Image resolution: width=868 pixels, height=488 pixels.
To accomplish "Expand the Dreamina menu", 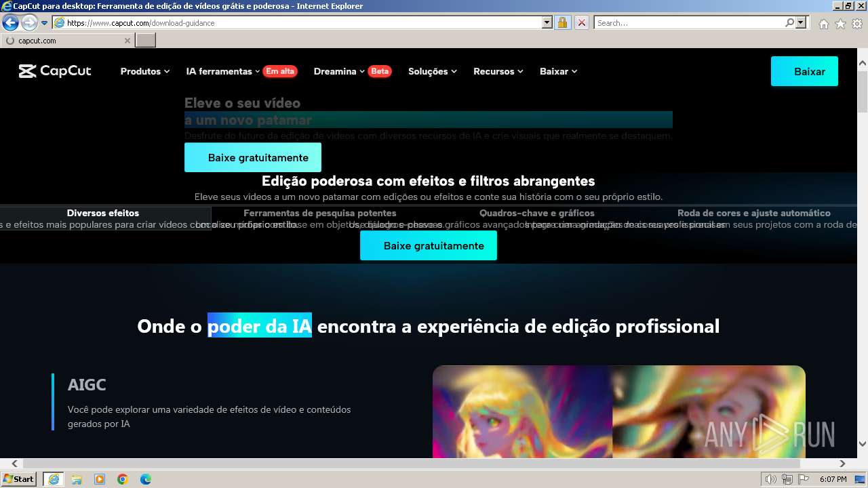I will coord(339,71).
